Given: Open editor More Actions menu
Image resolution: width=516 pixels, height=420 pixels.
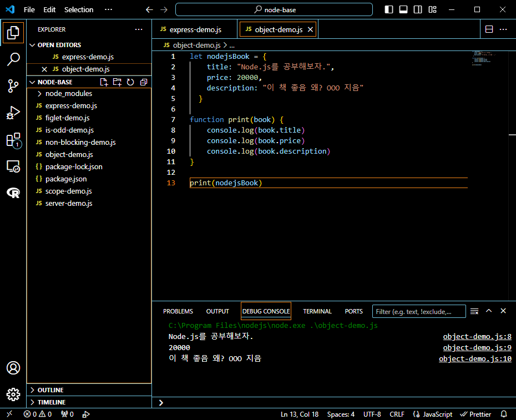Looking at the screenshot, I should (x=503, y=29).
